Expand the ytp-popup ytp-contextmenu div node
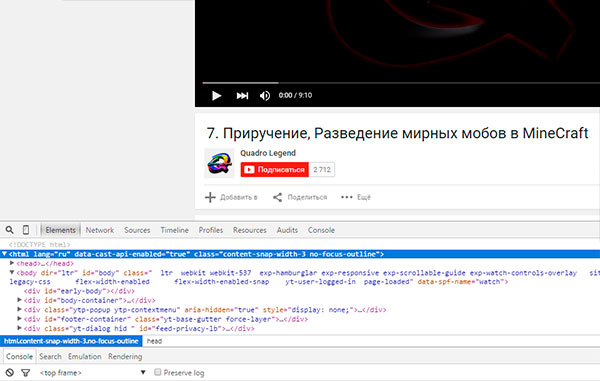 pyautogui.click(x=19, y=309)
